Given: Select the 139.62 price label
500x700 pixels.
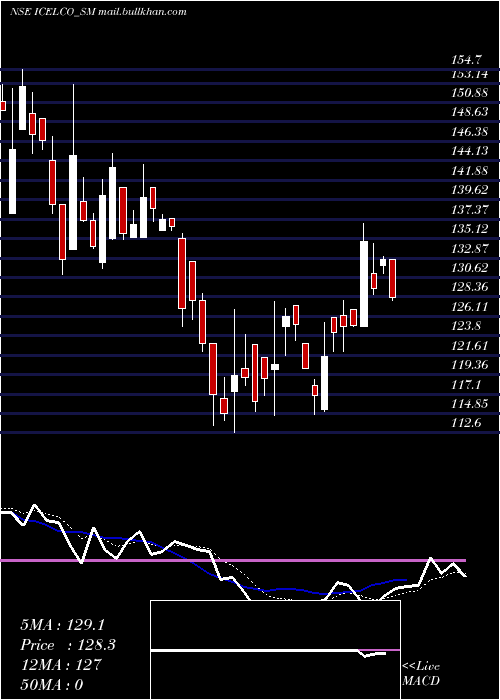Looking at the screenshot, I should tap(470, 190).
